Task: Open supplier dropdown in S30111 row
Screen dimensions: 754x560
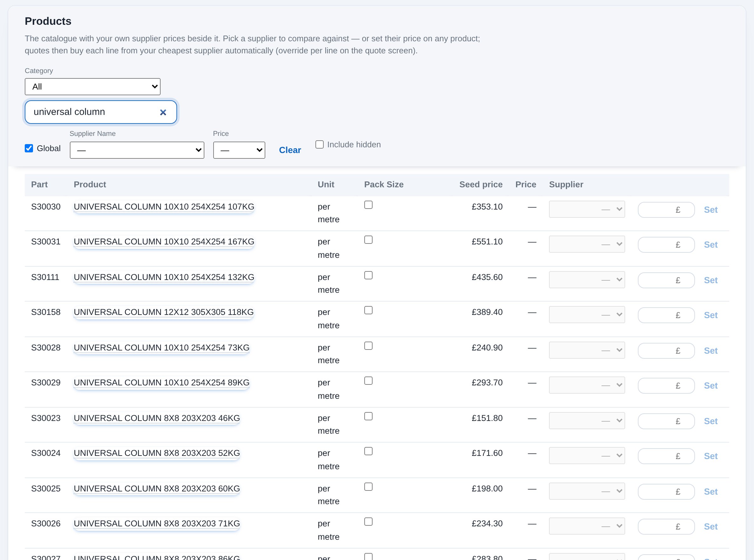Action: (587, 280)
